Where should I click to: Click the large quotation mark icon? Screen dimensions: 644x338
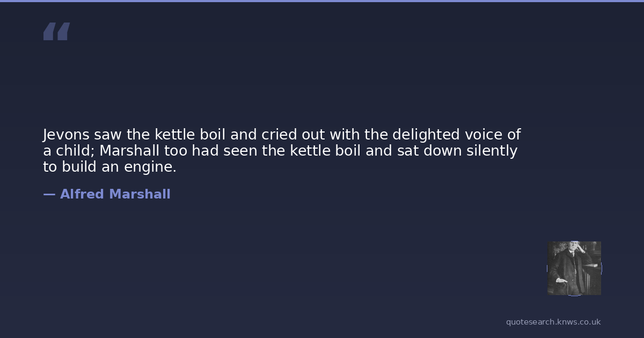(56, 31)
